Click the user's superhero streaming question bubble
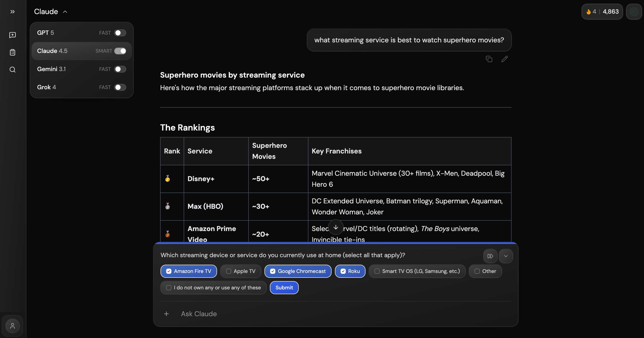 409,40
